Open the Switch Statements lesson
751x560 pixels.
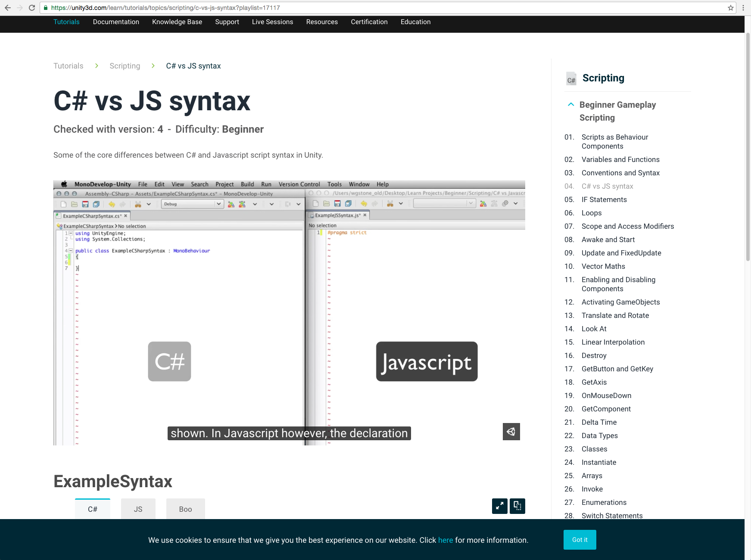coord(612,516)
